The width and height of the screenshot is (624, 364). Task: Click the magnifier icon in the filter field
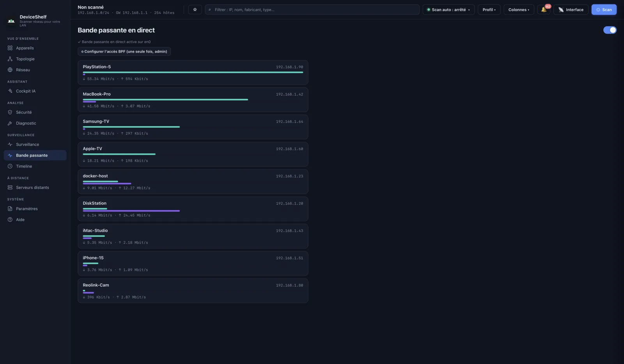(210, 10)
